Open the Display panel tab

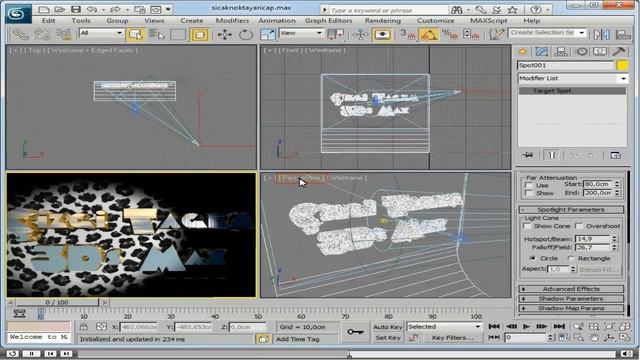600,52
